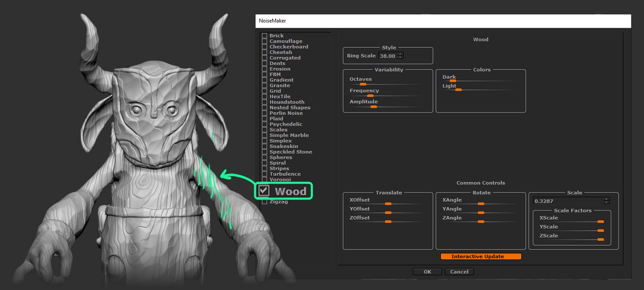Screen dimensions: 644x290
Task: Enable the Psychedelic noise option
Action: [x=265, y=124]
